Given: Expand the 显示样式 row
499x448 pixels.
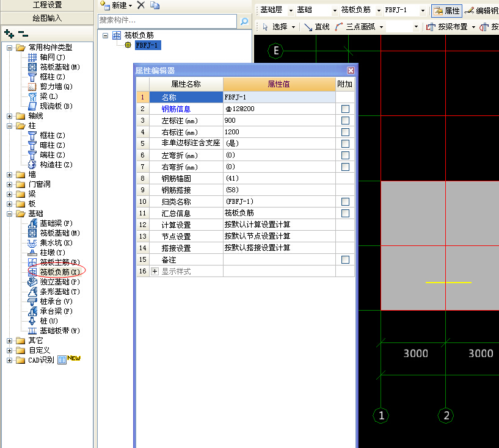Looking at the screenshot, I should (155, 272).
